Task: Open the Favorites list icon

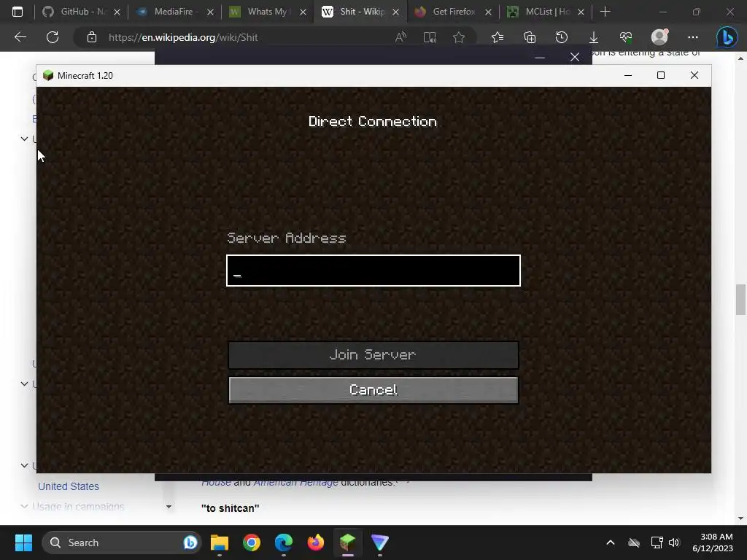Action: click(x=498, y=37)
